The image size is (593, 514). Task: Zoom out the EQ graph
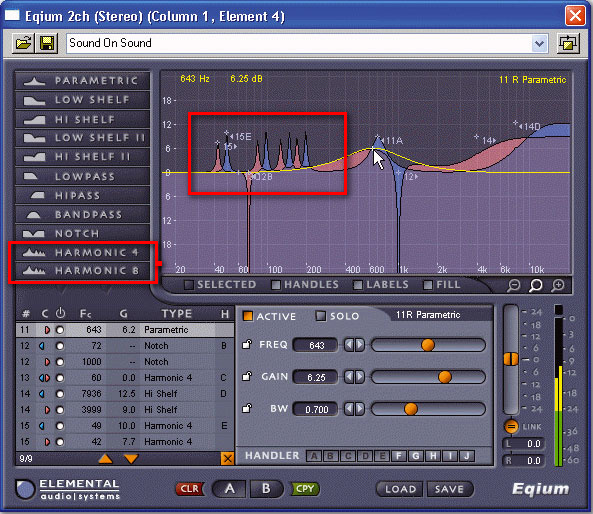[514, 286]
